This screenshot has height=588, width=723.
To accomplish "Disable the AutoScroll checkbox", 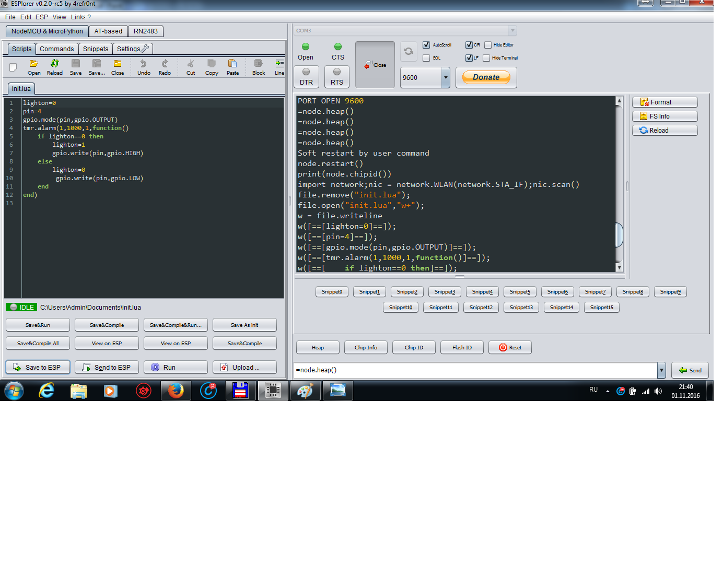I will click(426, 45).
